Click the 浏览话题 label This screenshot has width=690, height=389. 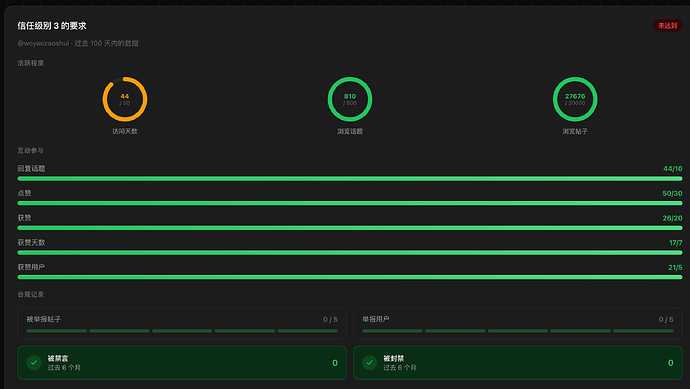pyautogui.click(x=350, y=131)
